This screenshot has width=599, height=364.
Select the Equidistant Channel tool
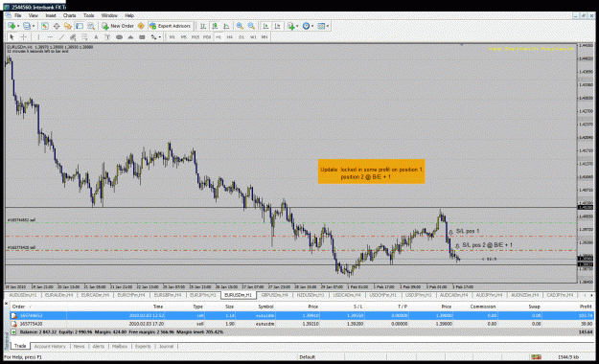[x=73, y=37]
